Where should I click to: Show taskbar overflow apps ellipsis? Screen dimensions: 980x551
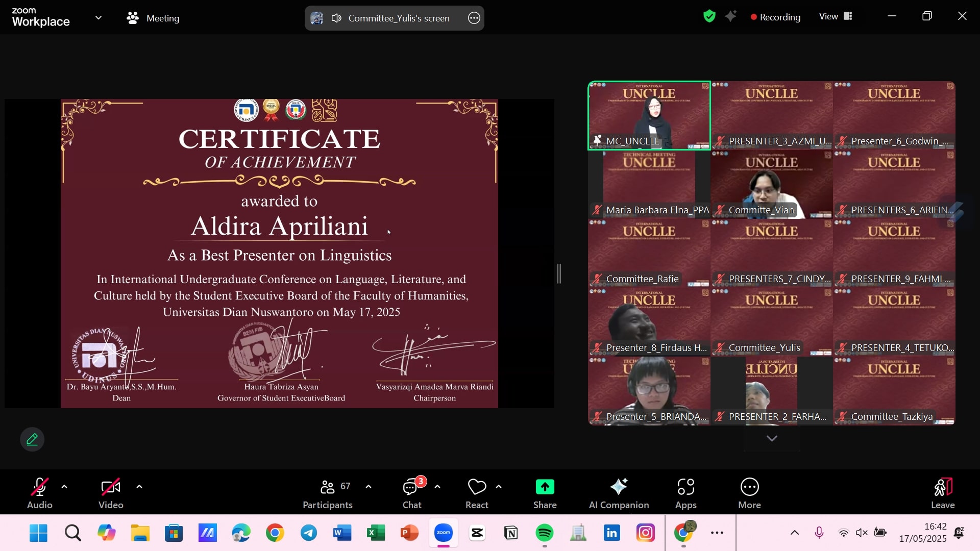[x=717, y=533]
